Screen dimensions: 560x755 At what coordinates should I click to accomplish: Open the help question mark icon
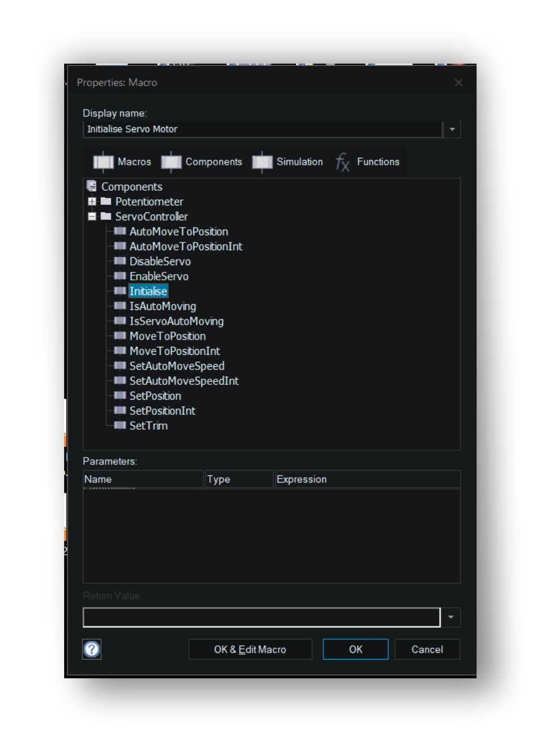(x=92, y=649)
